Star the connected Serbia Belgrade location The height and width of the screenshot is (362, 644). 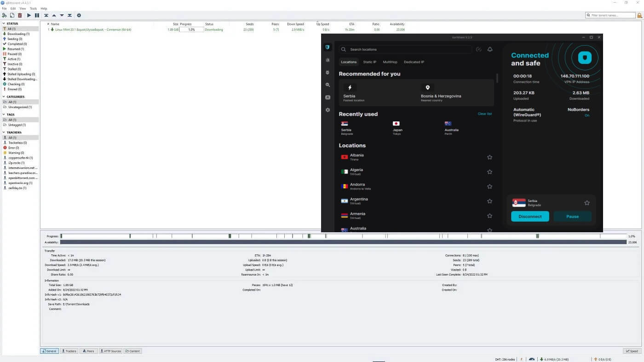pyautogui.click(x=587, y=203)
